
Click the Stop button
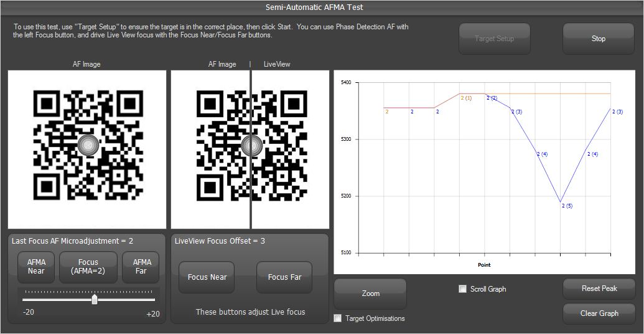(598, 39)
